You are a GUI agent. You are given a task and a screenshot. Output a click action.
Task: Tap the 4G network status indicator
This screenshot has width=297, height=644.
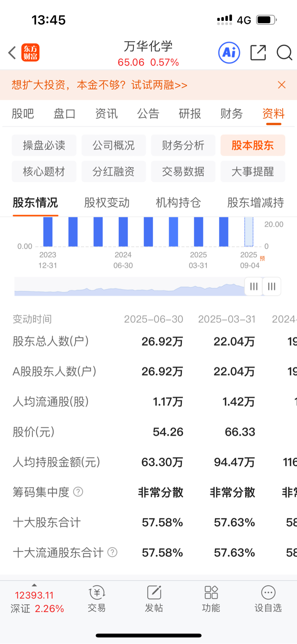[244, 20]
